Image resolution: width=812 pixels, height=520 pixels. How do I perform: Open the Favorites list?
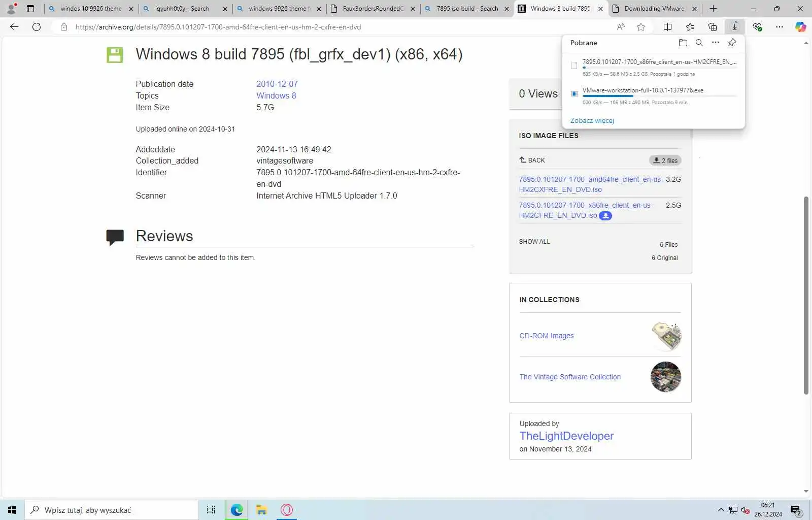690,27
